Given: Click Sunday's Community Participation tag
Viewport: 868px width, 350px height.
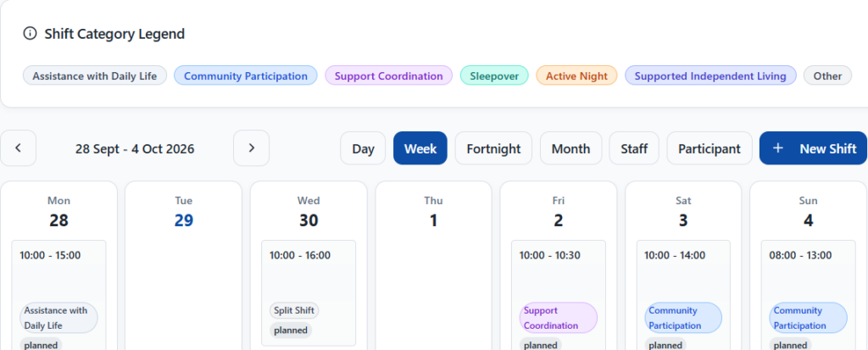Looking at the screenshot, I should coord(808,318).
